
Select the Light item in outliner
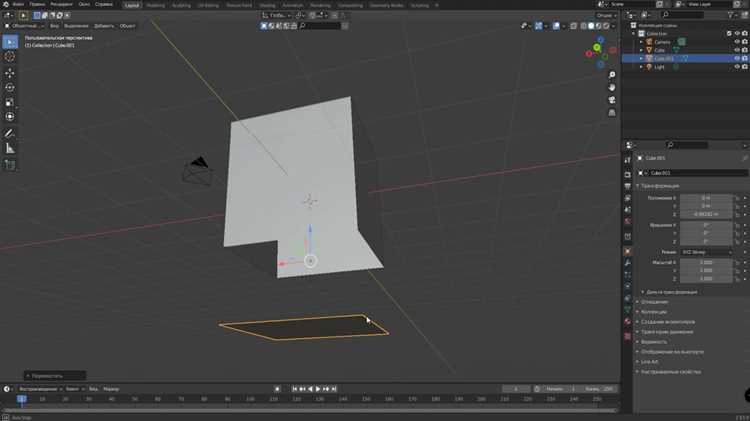coord(659,67)
